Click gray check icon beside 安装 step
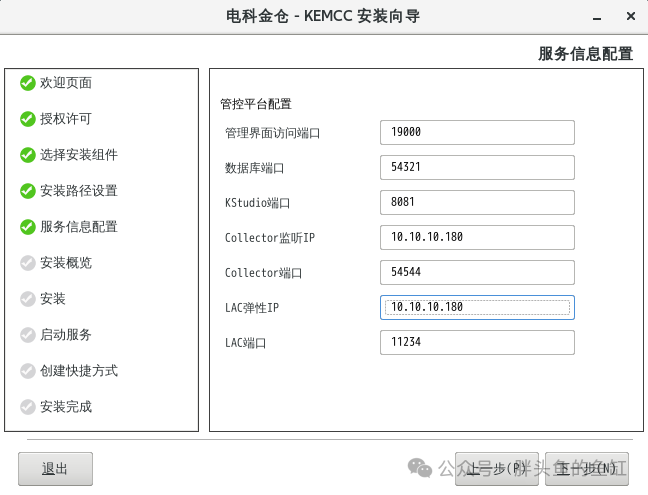Screen dimensions: 648x495 pyautogui.click(x=28, y=299)
